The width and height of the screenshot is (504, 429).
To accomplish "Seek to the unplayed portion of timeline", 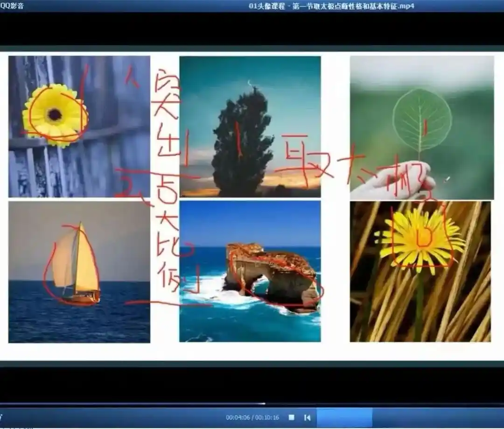I will pyautogui.click(x=385, y=404).
